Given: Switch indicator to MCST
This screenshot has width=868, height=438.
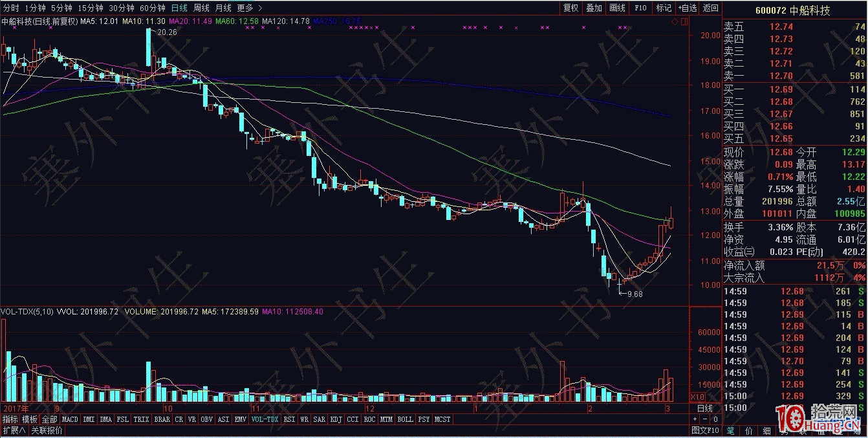Looking at the screenshot, I should tap(442, 419).
